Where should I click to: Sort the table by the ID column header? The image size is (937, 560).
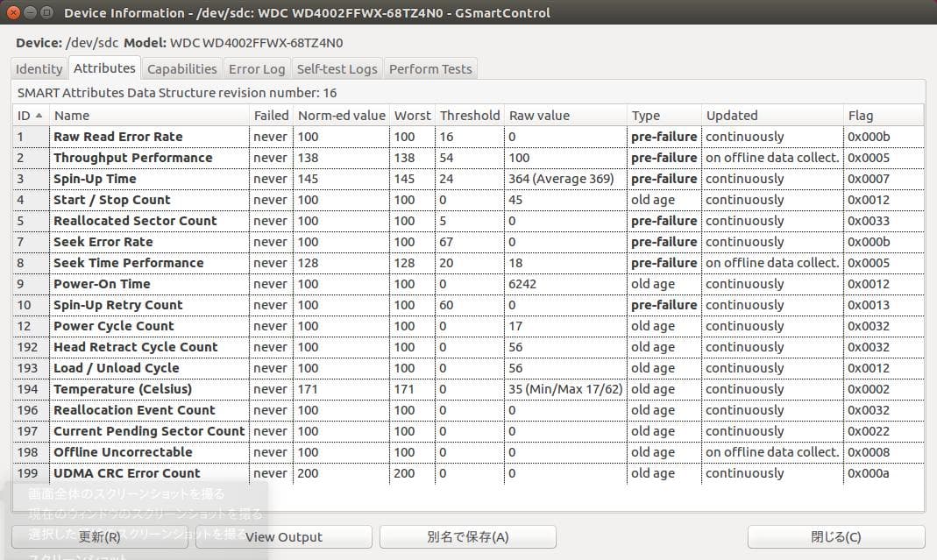[31, 116]
